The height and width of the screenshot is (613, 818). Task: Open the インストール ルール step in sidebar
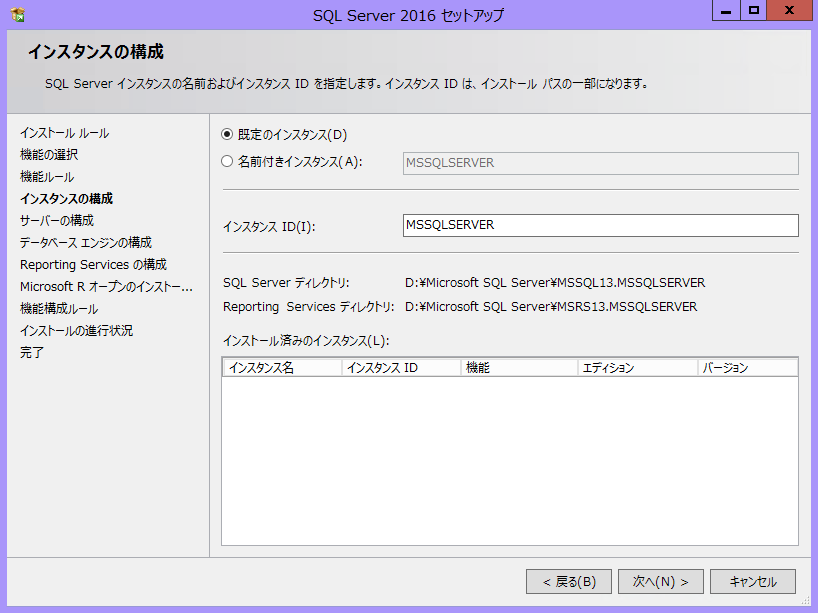coord(64,133)
